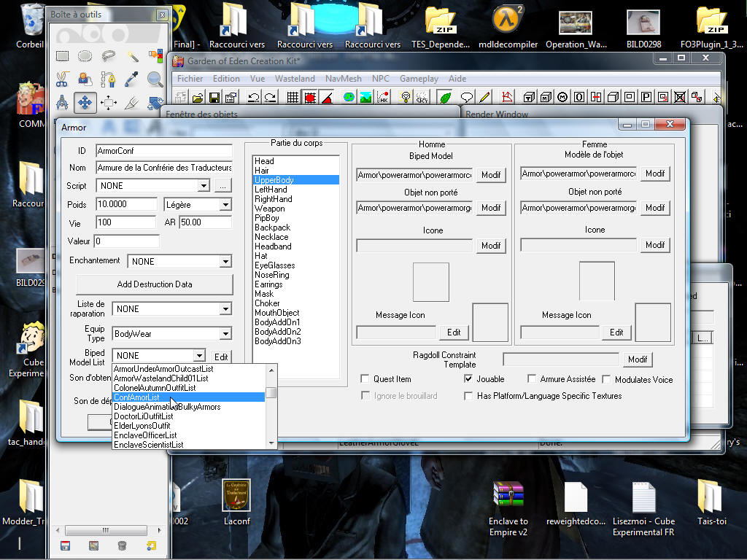Open the Fichier menu
Viewport: 747px width, 560px height.
(190, 79)
